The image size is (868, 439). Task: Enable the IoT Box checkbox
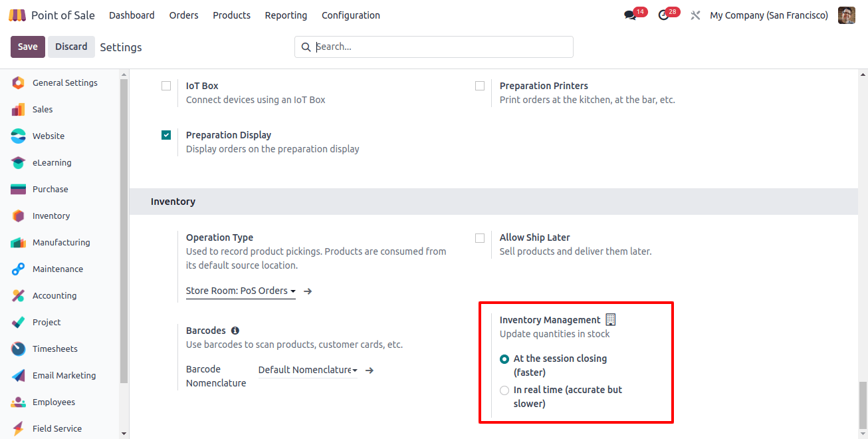coord(166,86)
